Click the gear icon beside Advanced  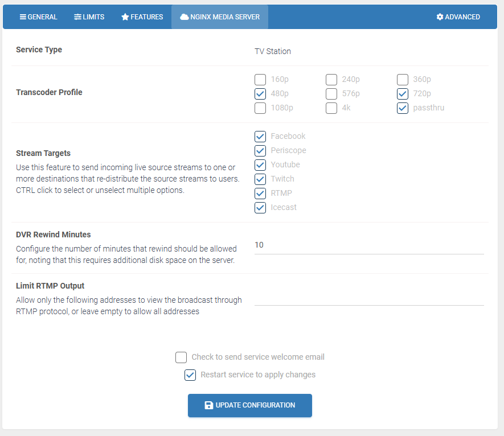440,17
